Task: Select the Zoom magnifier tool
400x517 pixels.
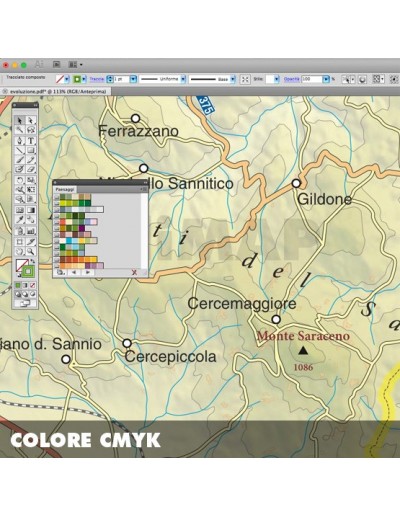Action: click(x=31, y=251)
